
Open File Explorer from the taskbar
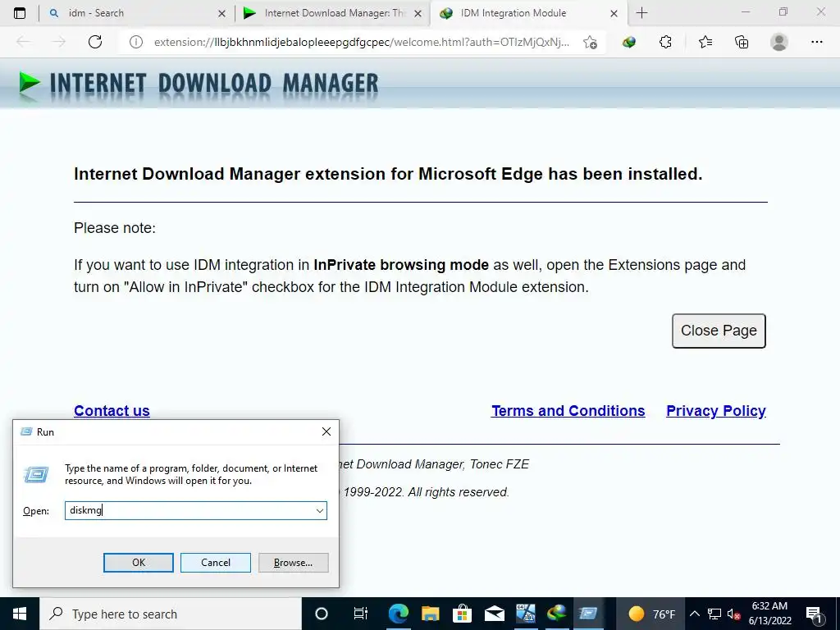pos(430,614)
